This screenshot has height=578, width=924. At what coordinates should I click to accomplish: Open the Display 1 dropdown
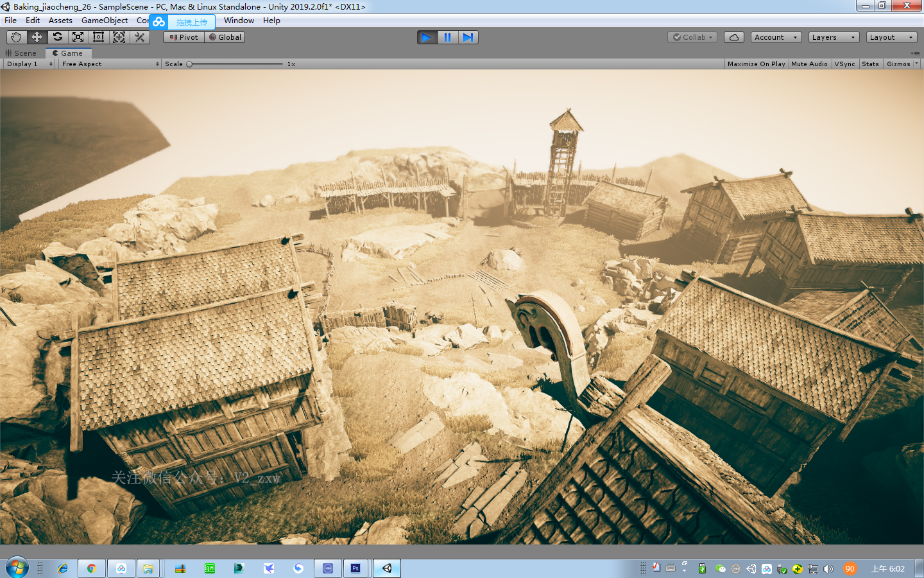click(29, 64)
